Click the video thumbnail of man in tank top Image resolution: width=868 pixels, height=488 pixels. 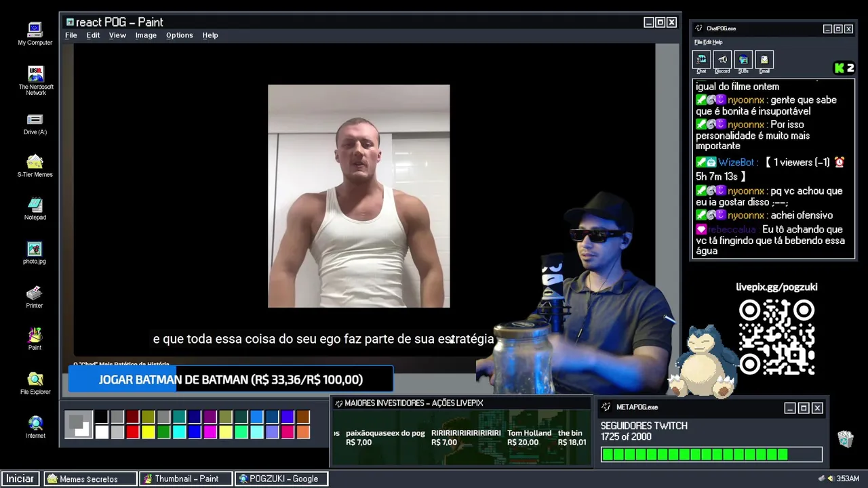click(359, 196)
